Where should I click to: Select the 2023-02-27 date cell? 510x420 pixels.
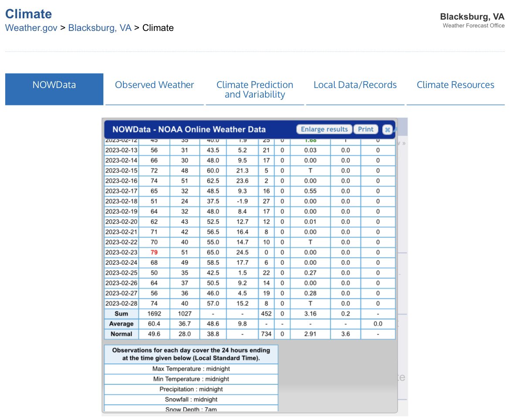[x=121, y=293]
